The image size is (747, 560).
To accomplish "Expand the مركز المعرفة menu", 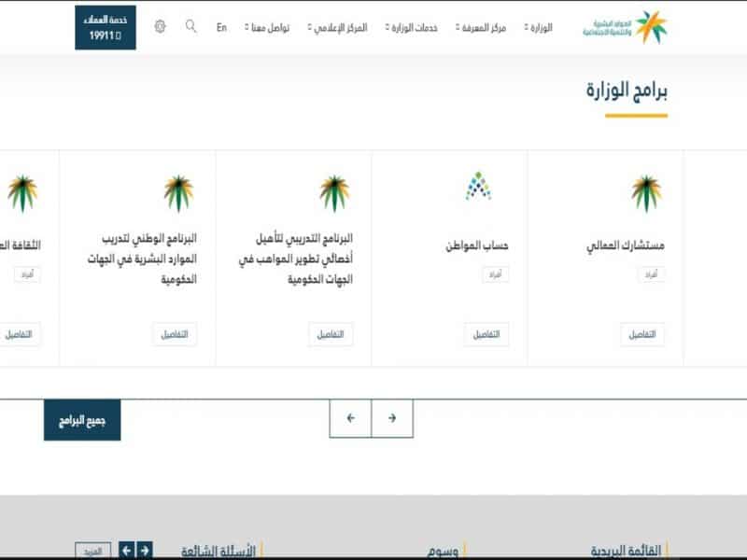I will [481, 28].
